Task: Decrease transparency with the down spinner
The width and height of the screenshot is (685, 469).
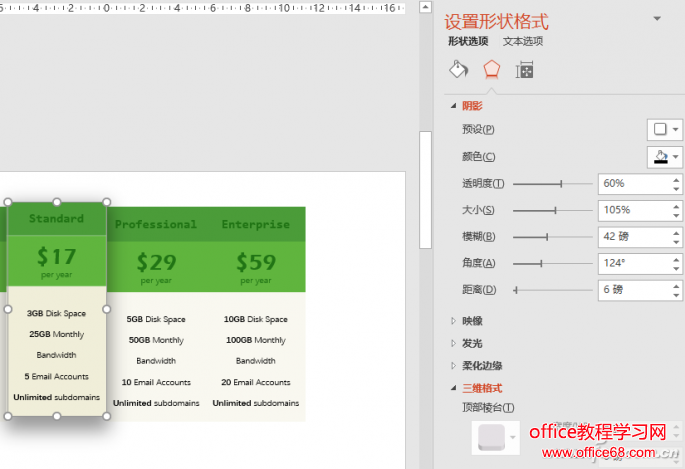Action: coord(676,189)
